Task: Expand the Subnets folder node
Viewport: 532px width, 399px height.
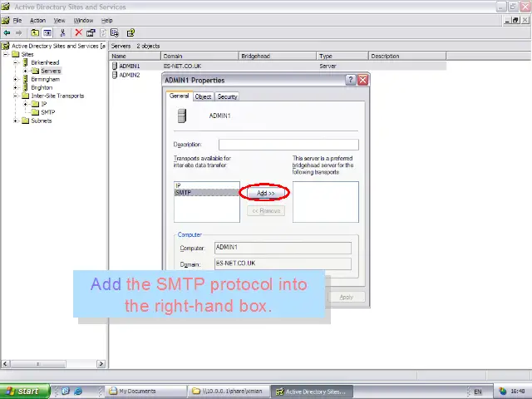Action: click(16, 121)
